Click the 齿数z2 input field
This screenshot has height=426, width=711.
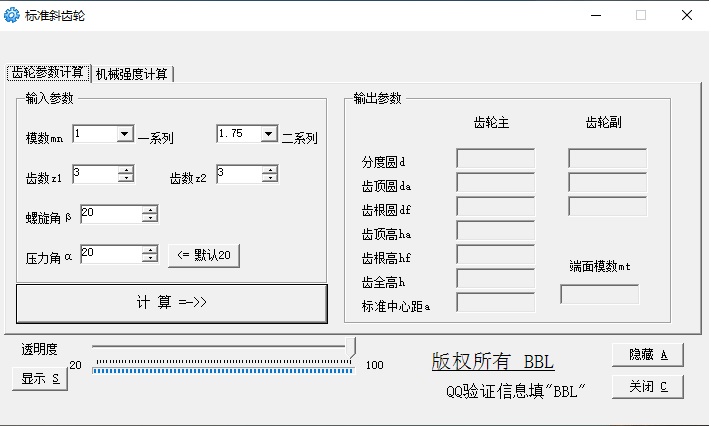click(x=239, y=174)
